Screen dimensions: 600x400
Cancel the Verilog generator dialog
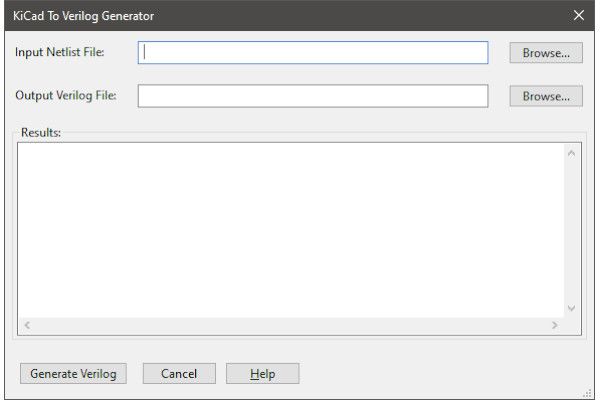coord(178,374)
